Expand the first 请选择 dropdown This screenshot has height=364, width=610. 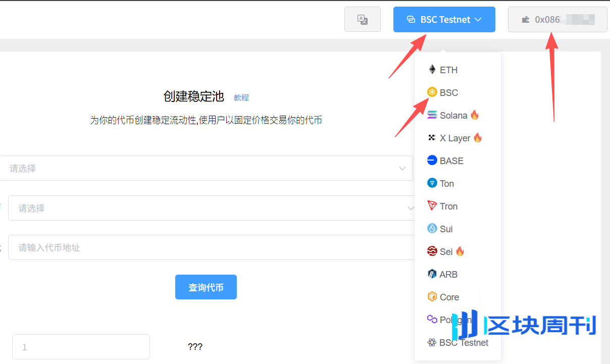(207, 168)
